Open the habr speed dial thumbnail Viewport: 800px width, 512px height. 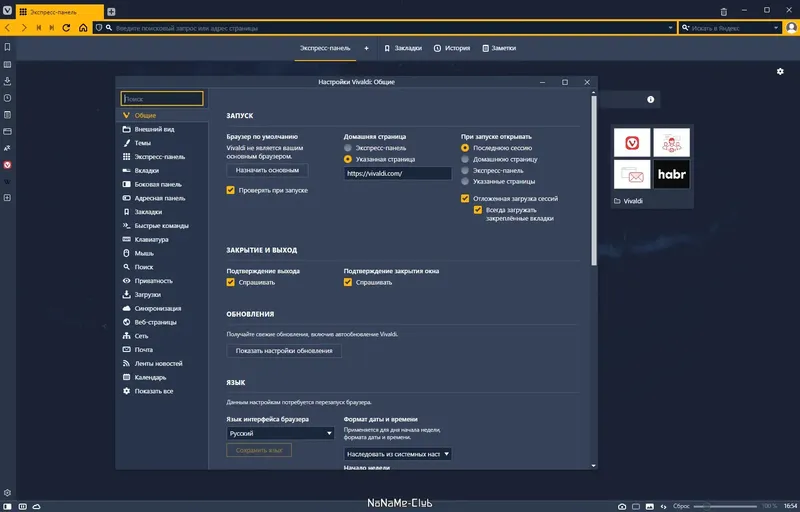tap(671, 174)
